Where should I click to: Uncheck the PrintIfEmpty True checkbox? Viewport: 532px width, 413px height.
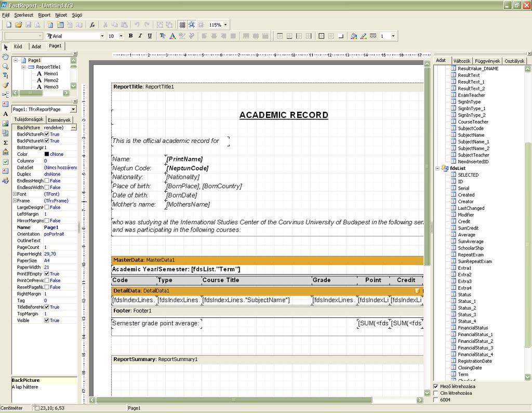click(47, 274)
